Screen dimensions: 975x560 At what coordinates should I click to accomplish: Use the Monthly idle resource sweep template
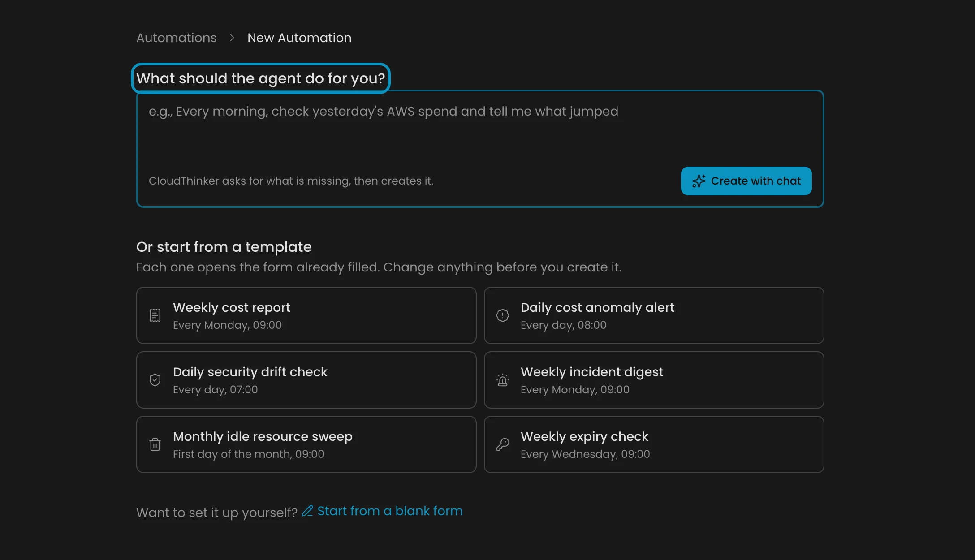point(306,444)
